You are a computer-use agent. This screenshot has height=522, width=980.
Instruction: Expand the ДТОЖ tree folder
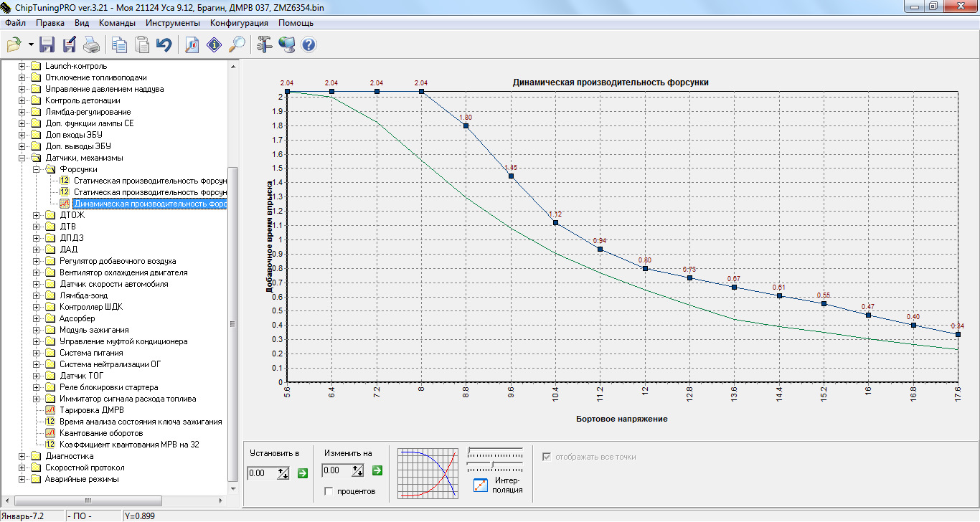point(37,215)
